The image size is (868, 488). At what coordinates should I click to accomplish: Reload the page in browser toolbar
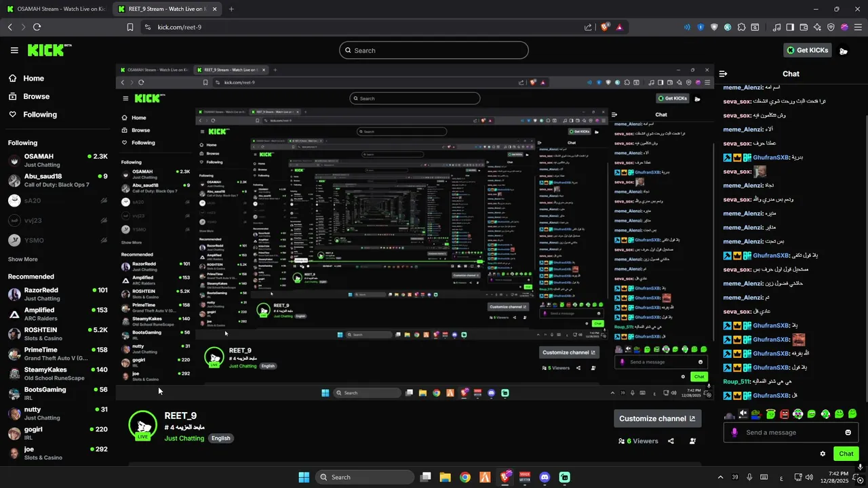(37, 27)
